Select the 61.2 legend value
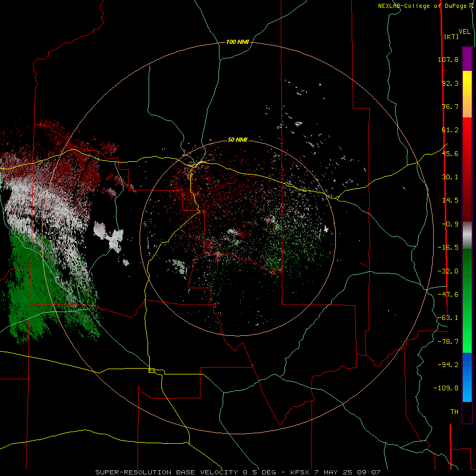Viewport: 476px width, 476px height. point(450,130)
